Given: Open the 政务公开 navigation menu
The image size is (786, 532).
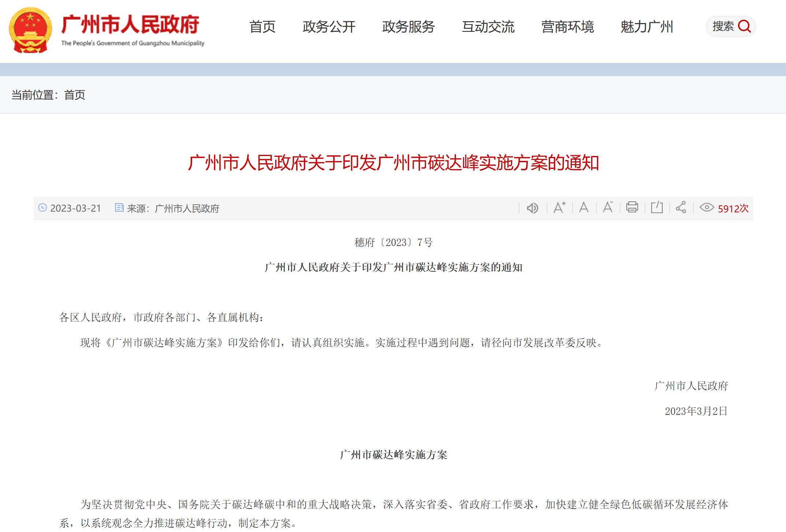Looking at the screenshot, I should [329, 27].
